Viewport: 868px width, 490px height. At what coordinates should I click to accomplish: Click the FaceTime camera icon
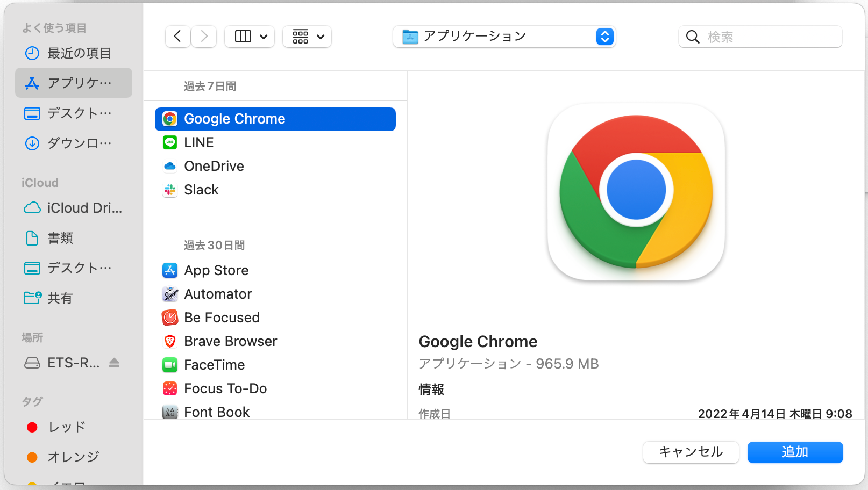(x=170, y=365)
